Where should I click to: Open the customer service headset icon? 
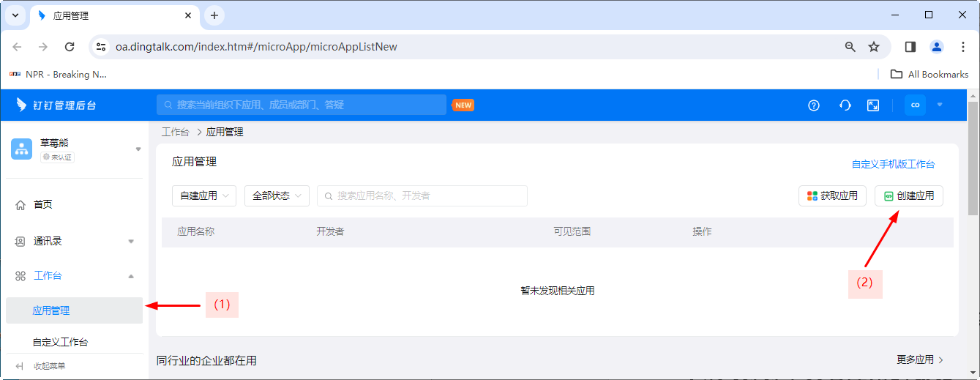tap(845, 105)
